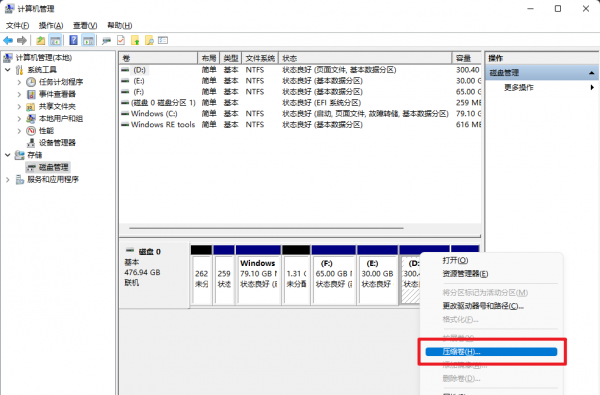Select Open (打开) in context menu
The image size is (600, 395).
tap(455, 260)
